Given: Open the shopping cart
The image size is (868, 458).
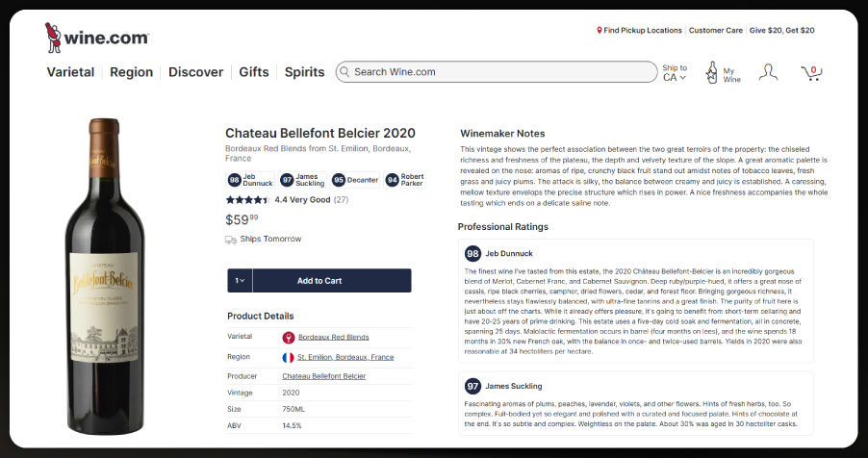Looking at the screenshot, I should tap(811, 73).
